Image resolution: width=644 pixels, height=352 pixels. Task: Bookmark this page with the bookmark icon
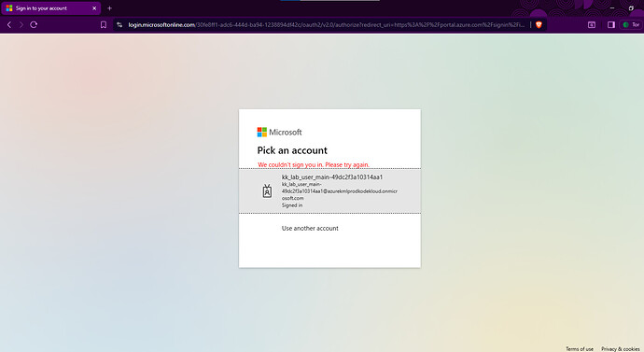[x=104, y=24]
